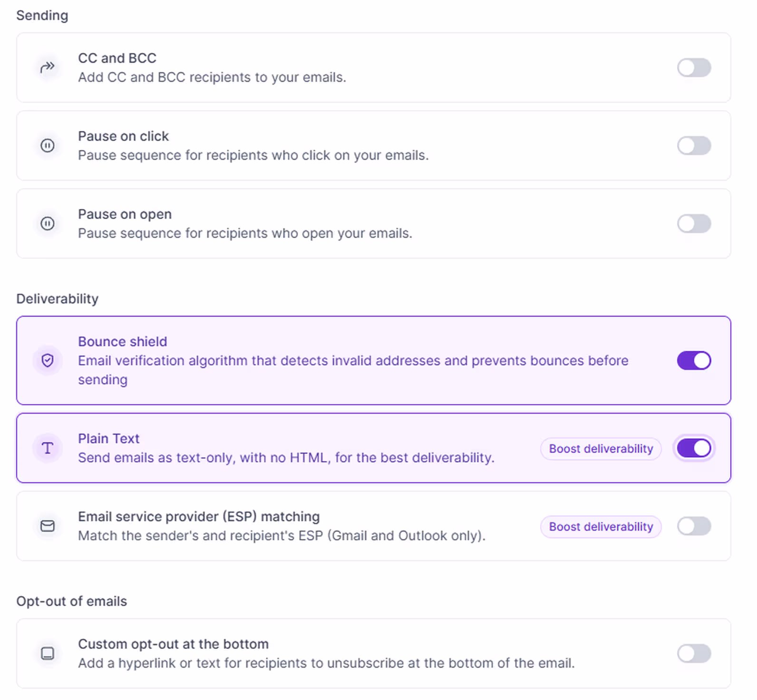The image size is (757, 700).
Task: Click the Pause on click card title
Action: 124,136
